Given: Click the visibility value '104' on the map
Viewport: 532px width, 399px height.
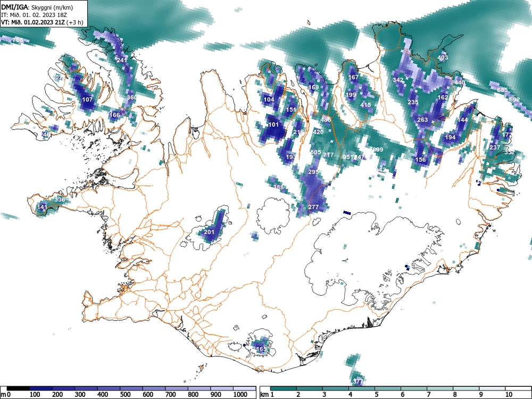Looking at the screenshot, I should tap(269, 99).
